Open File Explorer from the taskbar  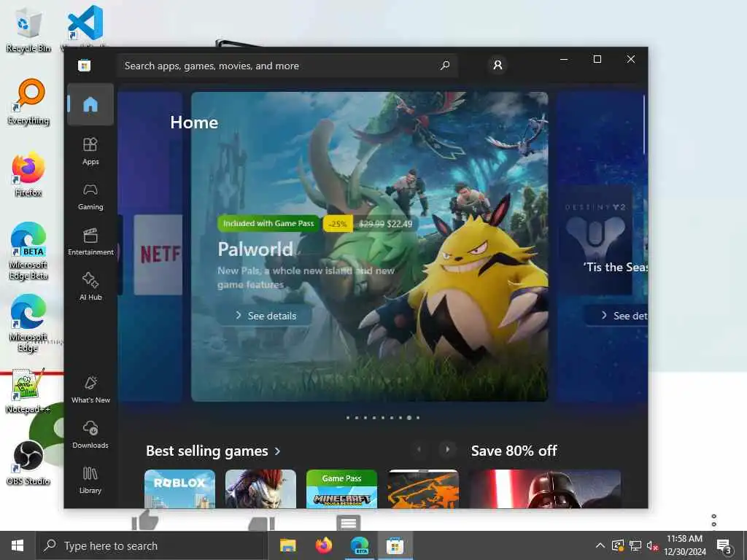pyautogui.click(x=287, y=545)
